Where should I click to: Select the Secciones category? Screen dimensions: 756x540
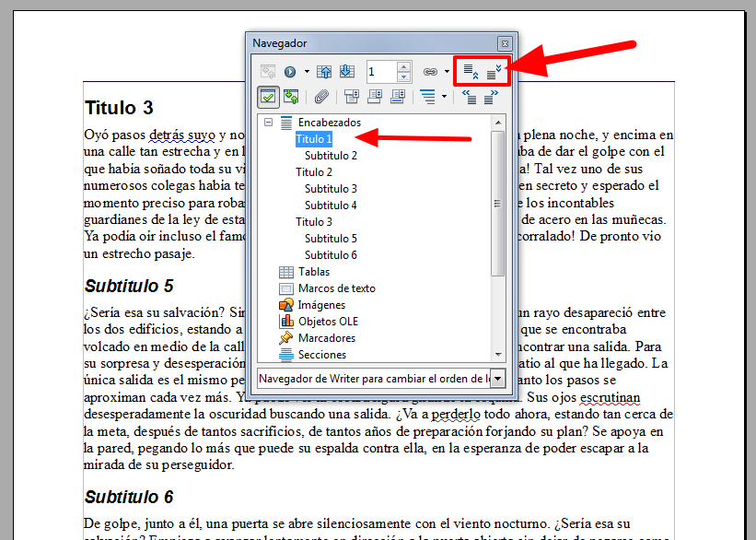(x=322, y=355)
